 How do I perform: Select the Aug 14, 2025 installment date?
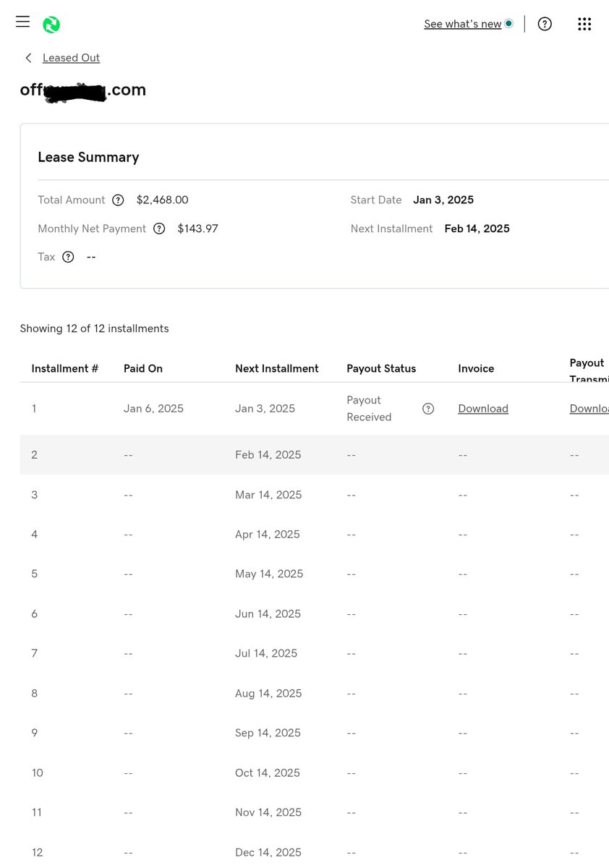[x=268, y=693]
